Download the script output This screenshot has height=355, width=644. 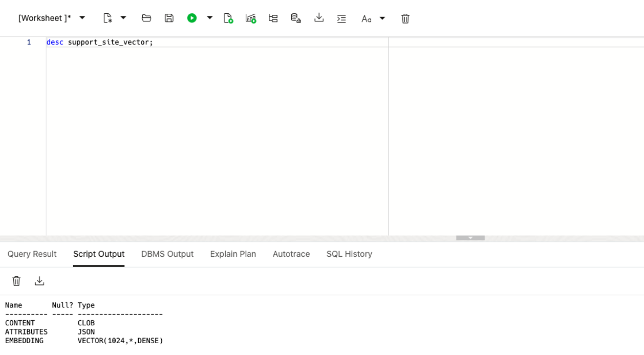[x=39, y=281]
